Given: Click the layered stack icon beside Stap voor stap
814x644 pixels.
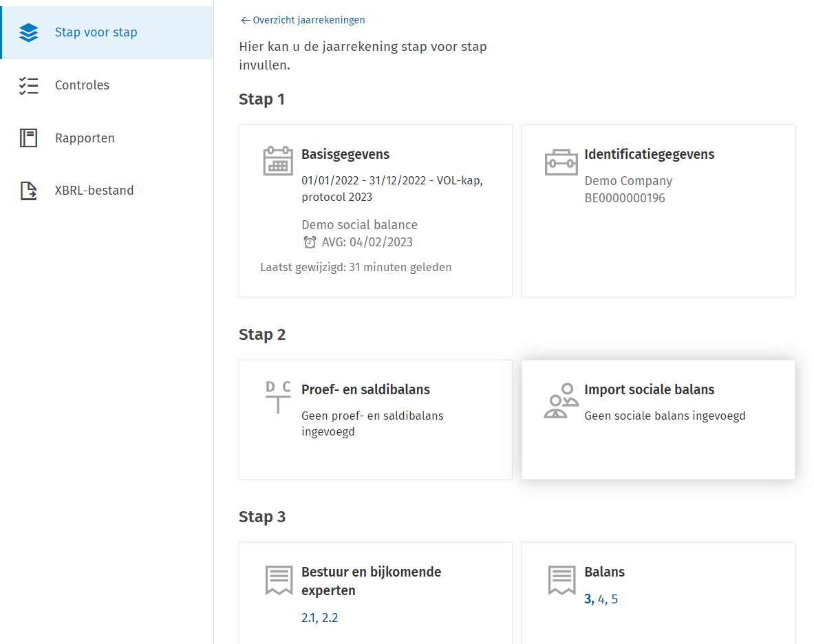Looking at the screenshot, I should pyautogui.click(x=28, y=32).
